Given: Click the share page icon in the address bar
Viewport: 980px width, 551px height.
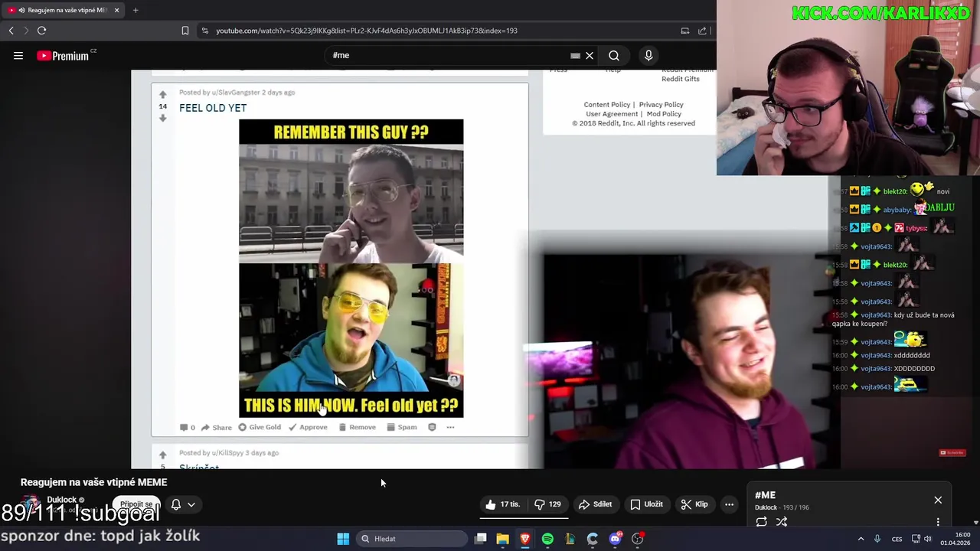Looking at the screenshot, I should click(x=702, y=31).
